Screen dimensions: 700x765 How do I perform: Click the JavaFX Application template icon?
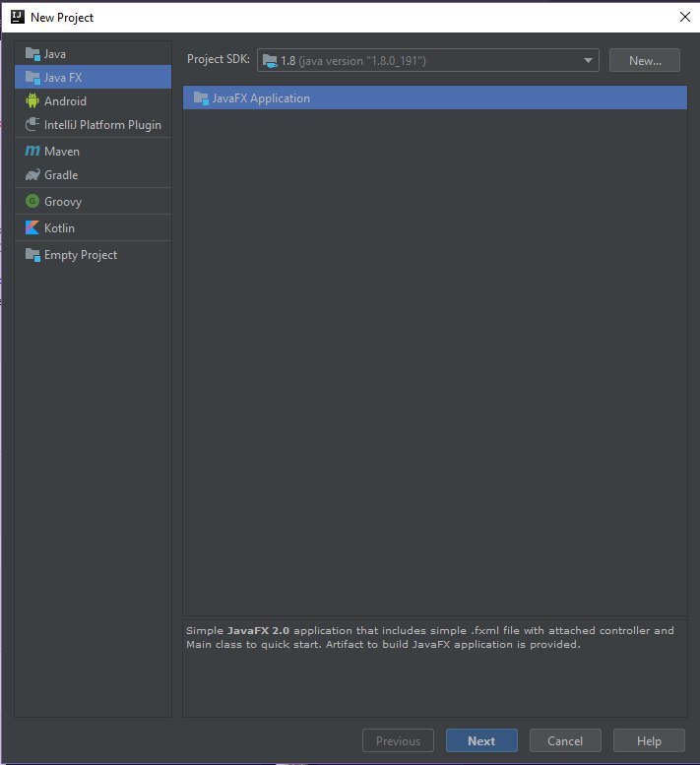[x=201, y=98]
